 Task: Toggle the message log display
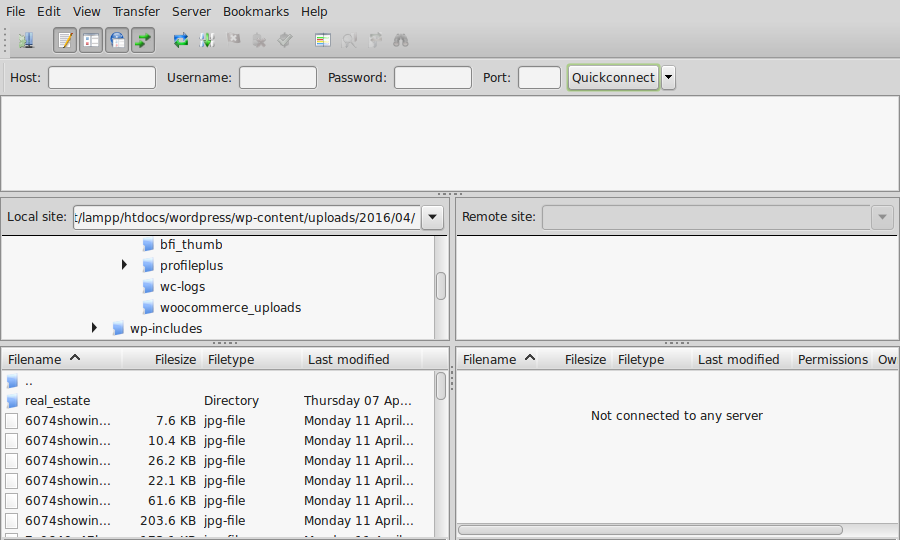(65, 41)
